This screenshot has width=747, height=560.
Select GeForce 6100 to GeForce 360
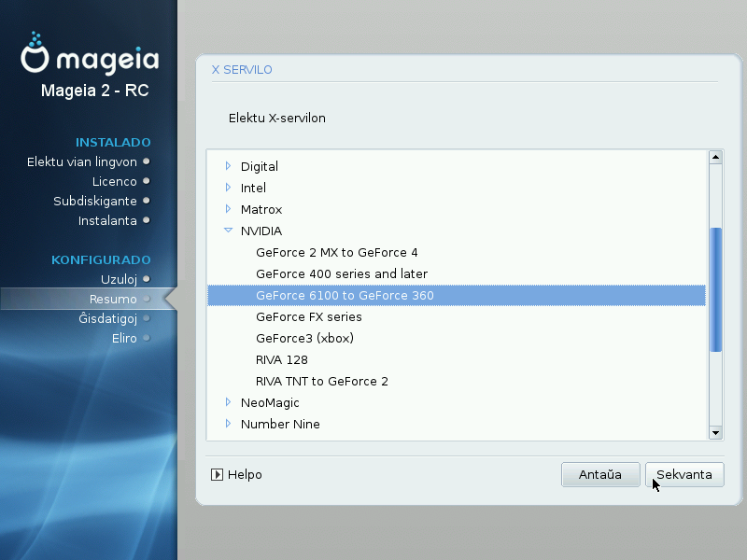[x=457, y=295]
